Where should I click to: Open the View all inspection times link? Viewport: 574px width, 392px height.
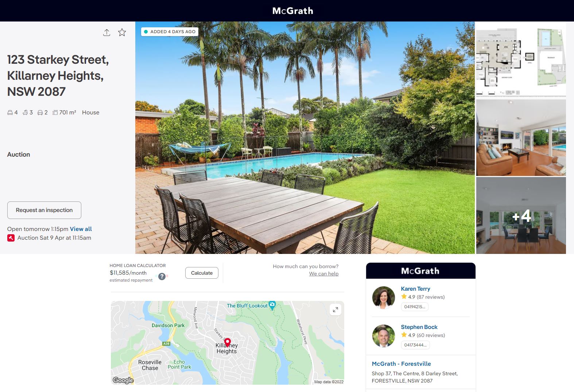pyautogui.click(x=81, y=229)
